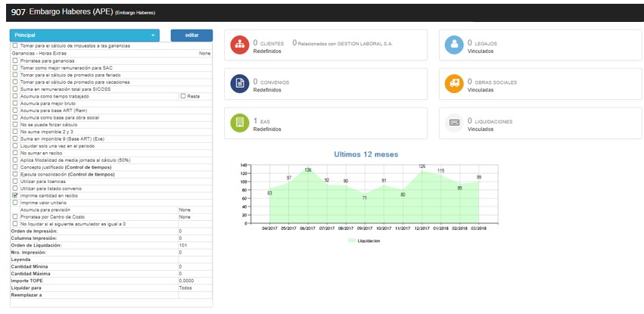Click the red Clientes redefinidos icon
This screenshot has width=644, height=314.
[x=239, y=45]
